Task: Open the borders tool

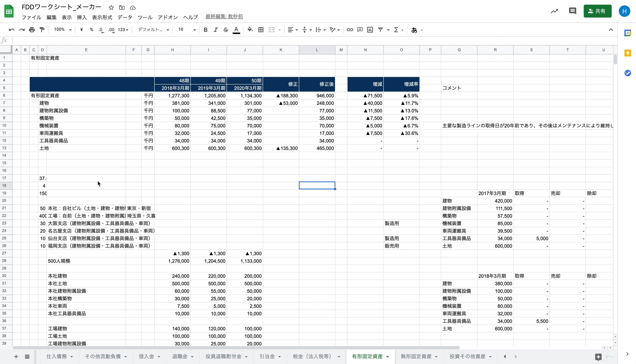Action: click(x=261, y=30)
